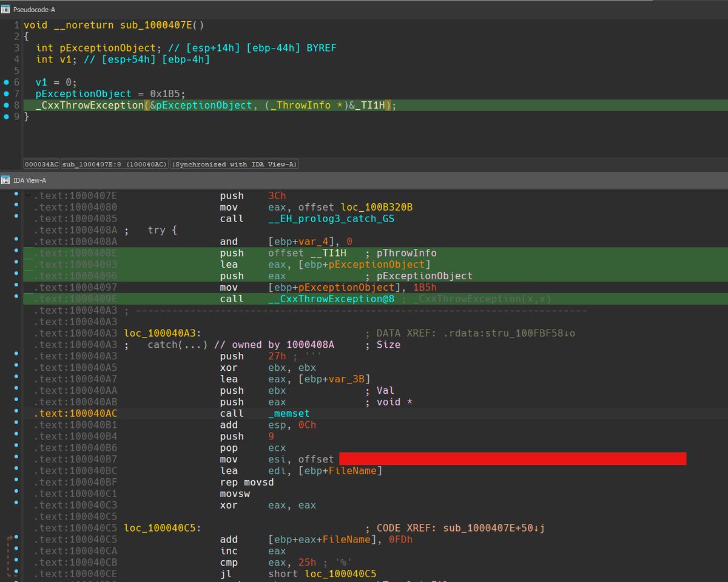Viewport: 728px width, 582px height.
Task: Click the highlighted address .text:100040AC
Action: (77, 413)
